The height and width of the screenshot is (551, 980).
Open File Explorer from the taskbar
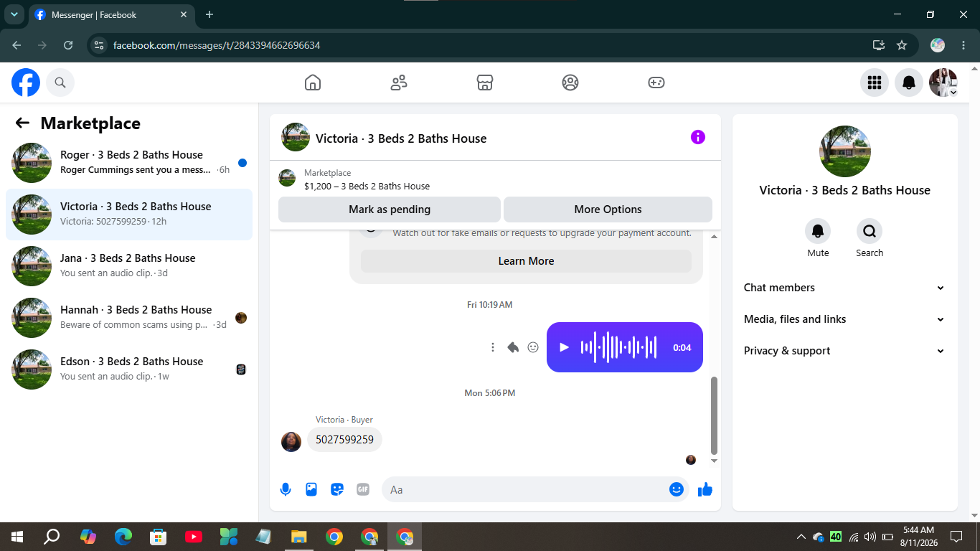click(299, 537)
